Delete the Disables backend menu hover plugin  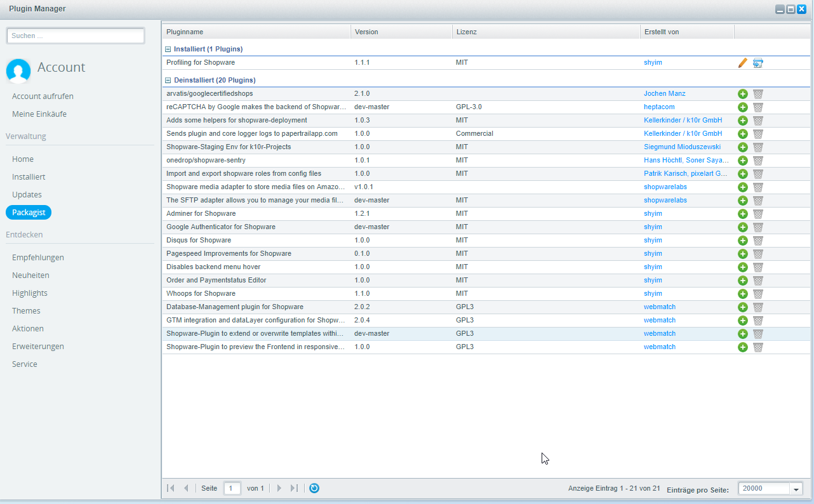758,267
